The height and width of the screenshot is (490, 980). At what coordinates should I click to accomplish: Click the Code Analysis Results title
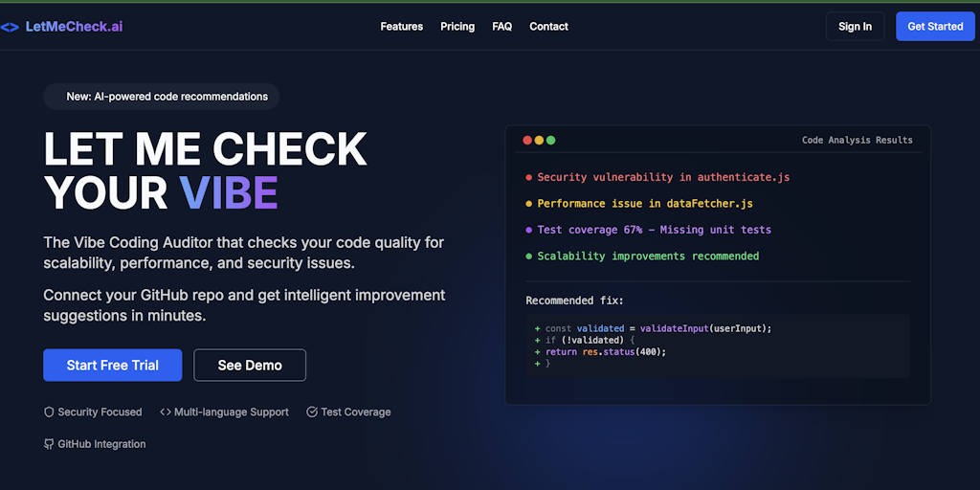(x=857, y=140)
